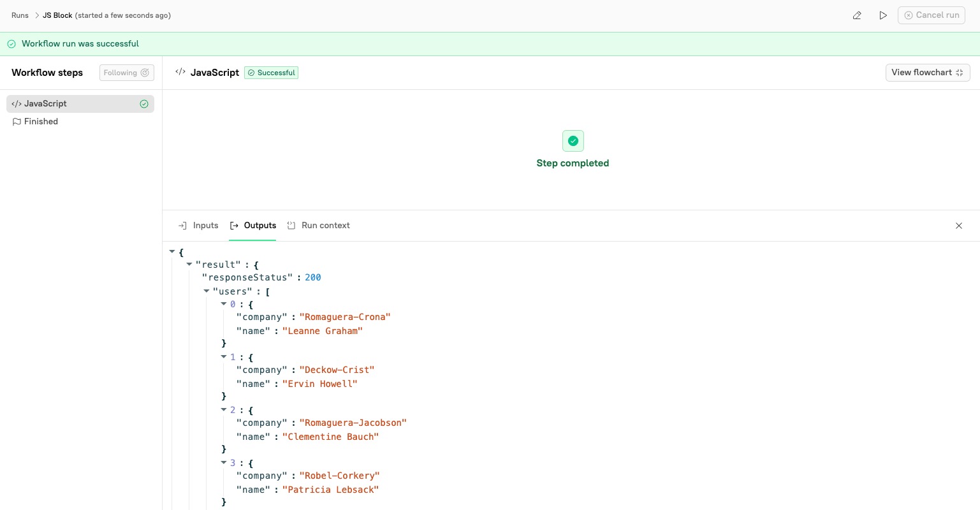Close the outputs panel

pyautogui.click(x=959, y=226)
